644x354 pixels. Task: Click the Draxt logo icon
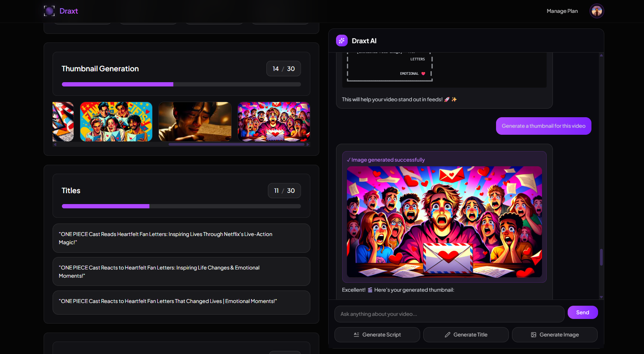click(49, 11)
